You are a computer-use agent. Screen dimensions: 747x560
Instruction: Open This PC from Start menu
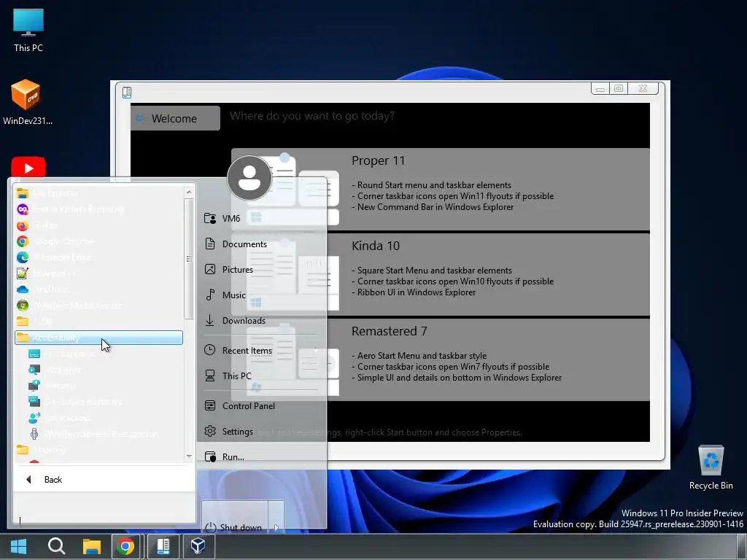tap(261, 376)
